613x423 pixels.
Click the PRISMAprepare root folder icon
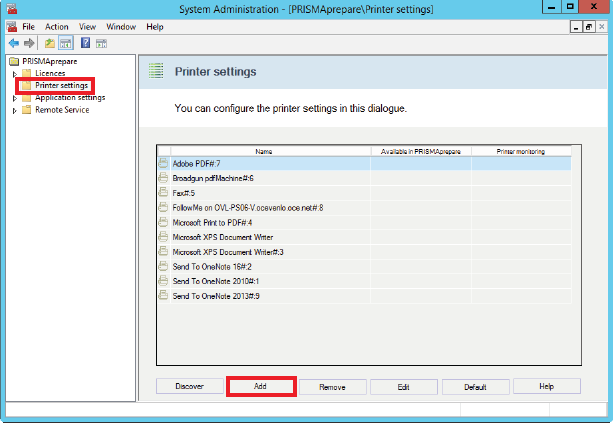click(x=14, y=61)
